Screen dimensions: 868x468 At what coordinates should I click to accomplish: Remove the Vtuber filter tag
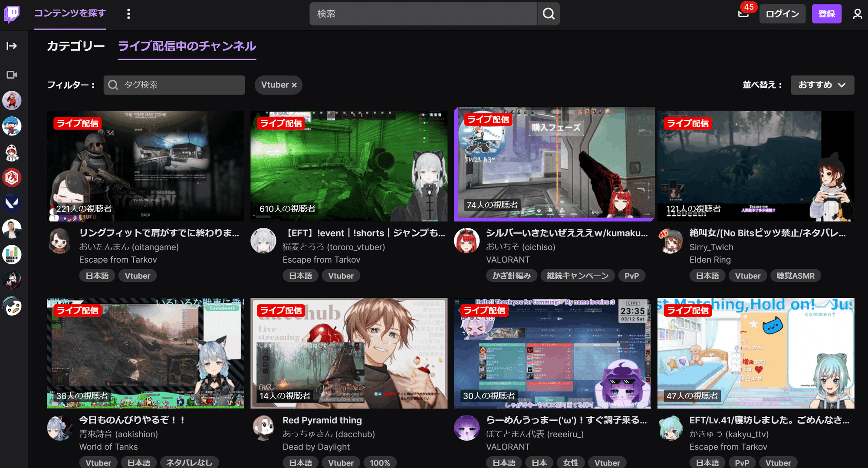point(294,85)
